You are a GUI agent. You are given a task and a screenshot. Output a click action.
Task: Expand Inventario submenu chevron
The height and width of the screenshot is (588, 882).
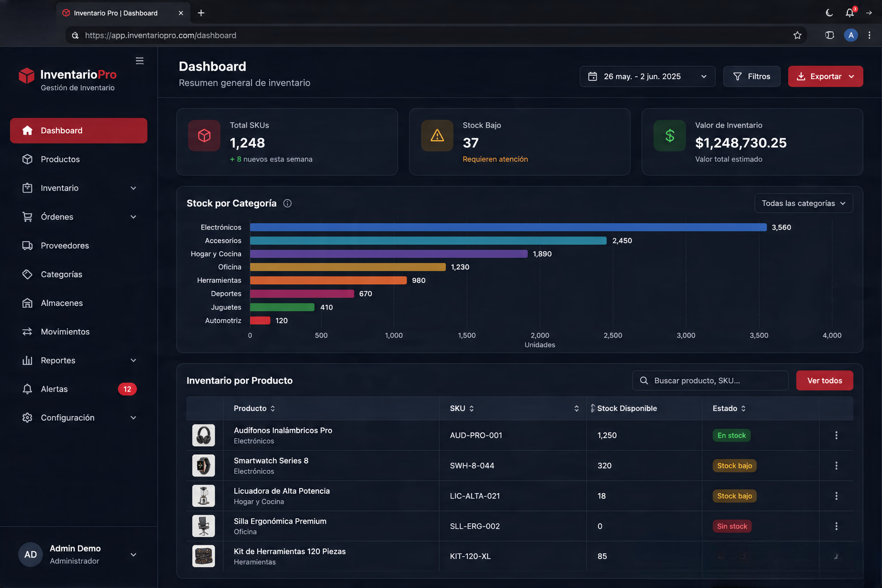(x=133, y=188)
